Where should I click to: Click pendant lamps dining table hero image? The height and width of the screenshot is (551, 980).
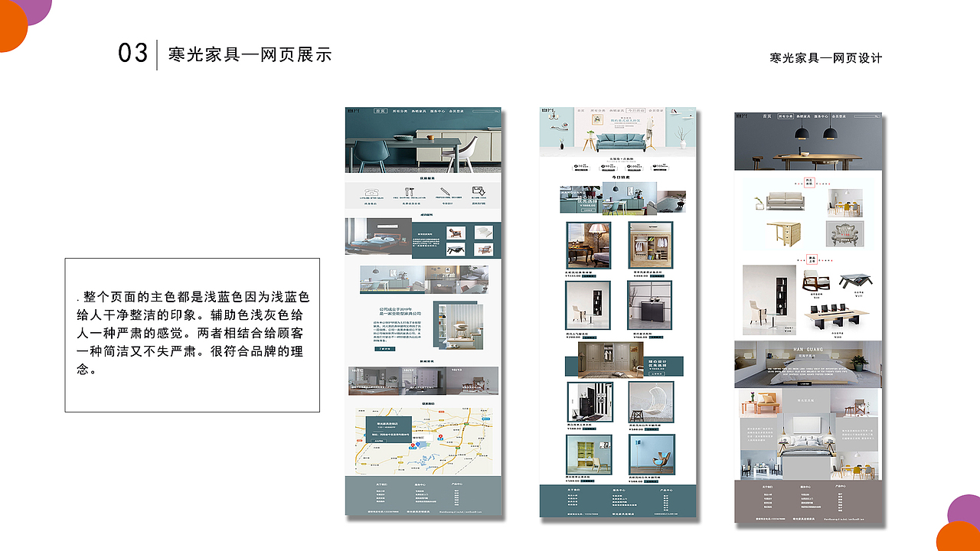click(808, 142)
